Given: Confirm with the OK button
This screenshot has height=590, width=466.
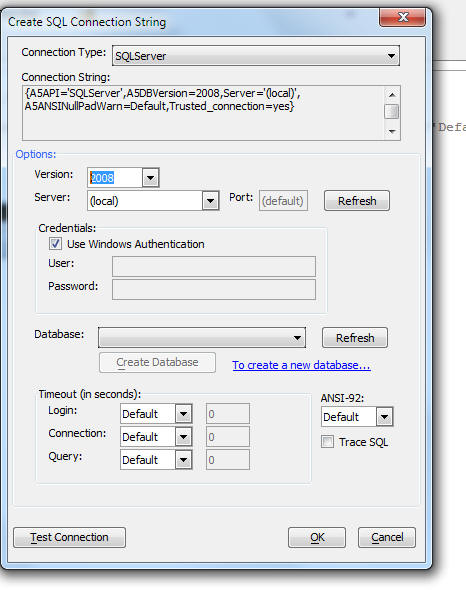Looking at the screenshot, I should coord(317,537).
